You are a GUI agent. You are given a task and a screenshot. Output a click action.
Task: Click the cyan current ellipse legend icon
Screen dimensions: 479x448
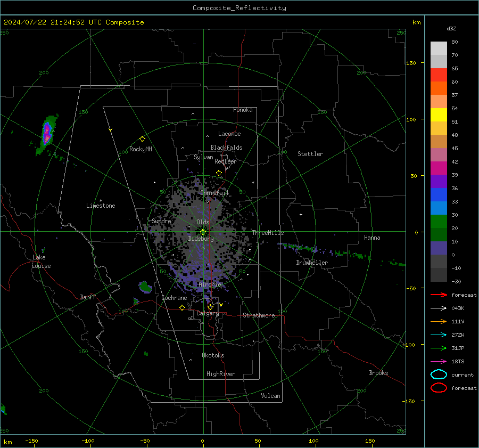[439, 374]
